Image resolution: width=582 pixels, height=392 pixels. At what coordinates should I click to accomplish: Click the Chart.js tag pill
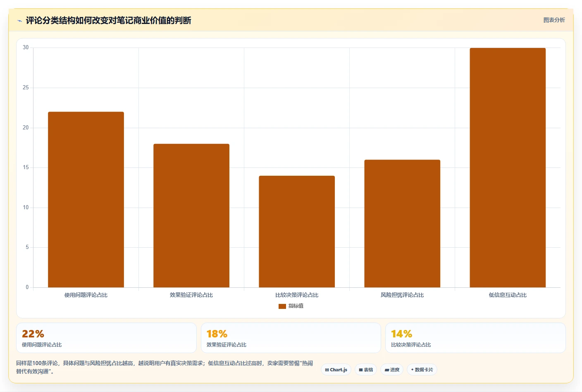(x=336, y=370)
